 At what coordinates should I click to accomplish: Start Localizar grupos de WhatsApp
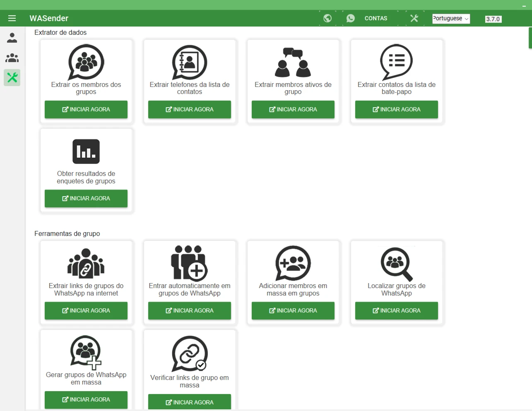click(397, 310)
